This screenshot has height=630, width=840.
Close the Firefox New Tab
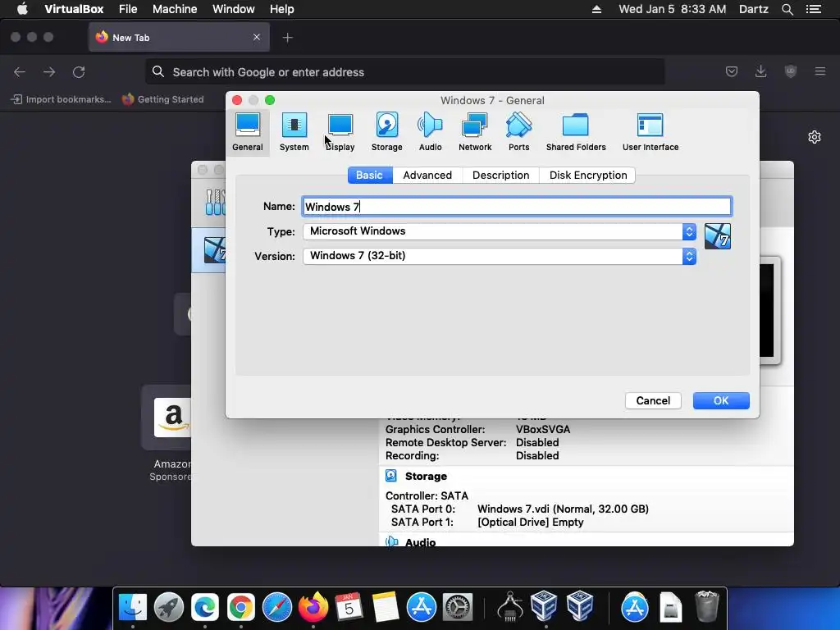click(x=257, y=37)
